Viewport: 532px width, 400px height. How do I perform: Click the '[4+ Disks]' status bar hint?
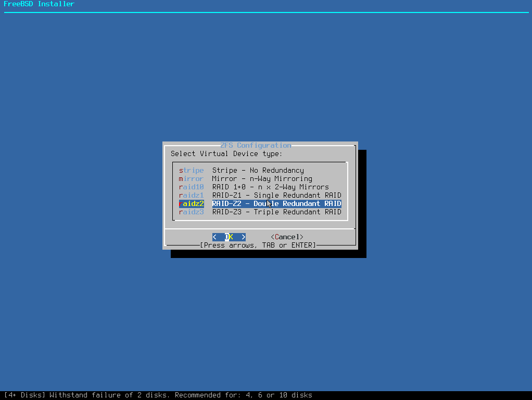(24, 395)
